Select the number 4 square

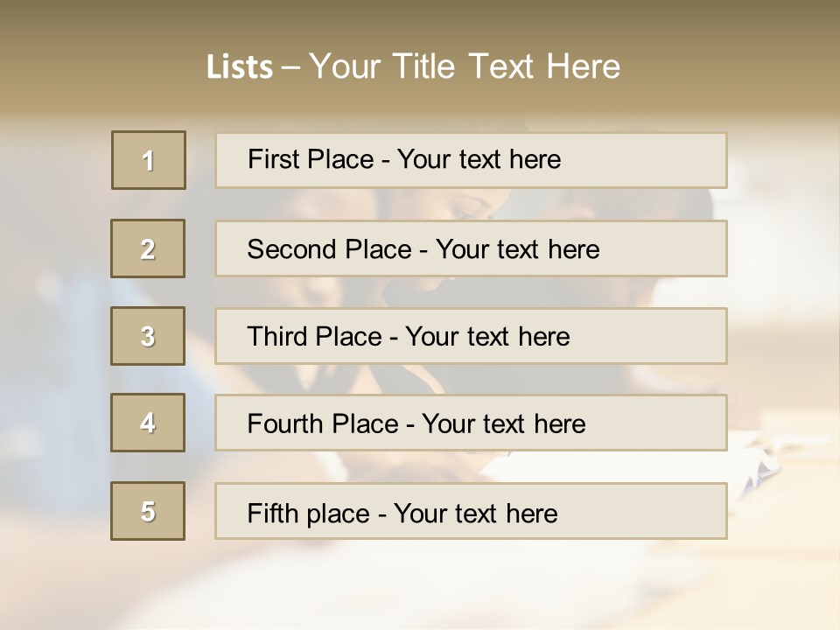click(x=148, y=423)
